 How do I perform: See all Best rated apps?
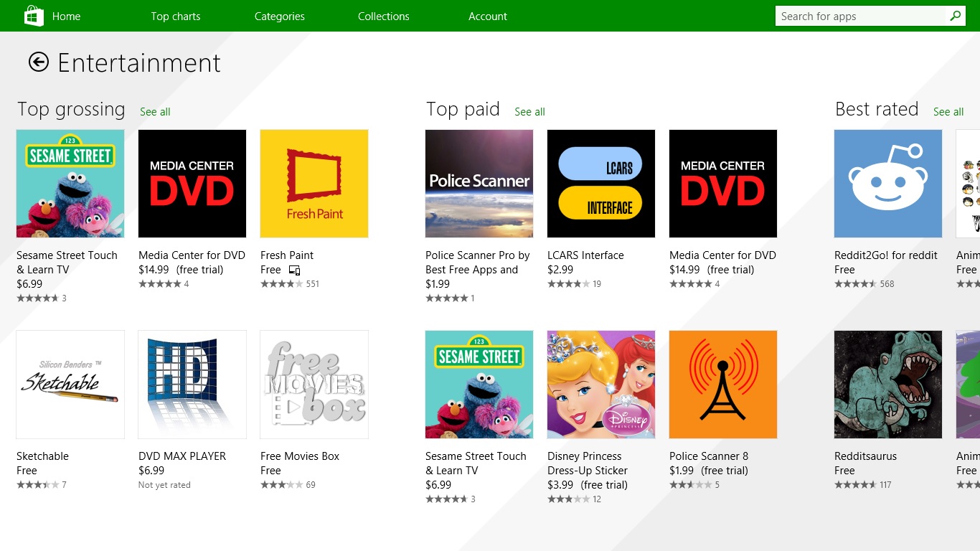948,112
